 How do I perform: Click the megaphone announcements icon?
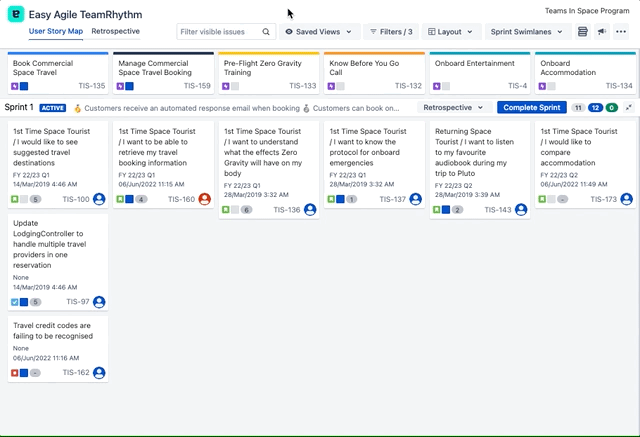[602, 32]
